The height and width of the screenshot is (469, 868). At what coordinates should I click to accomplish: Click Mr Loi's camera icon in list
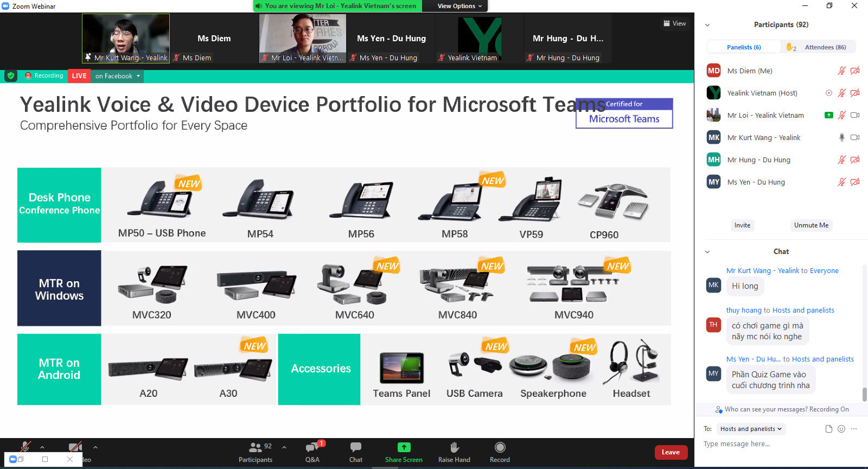(855, 115)
